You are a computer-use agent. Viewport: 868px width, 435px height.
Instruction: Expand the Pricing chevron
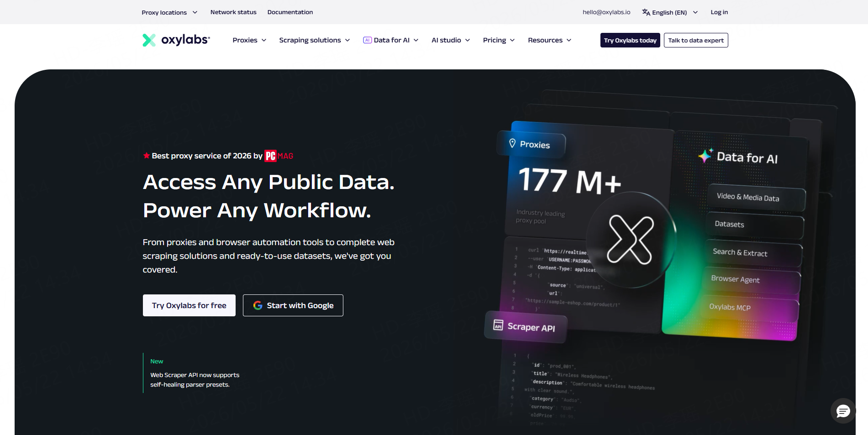tap(512, 40)
